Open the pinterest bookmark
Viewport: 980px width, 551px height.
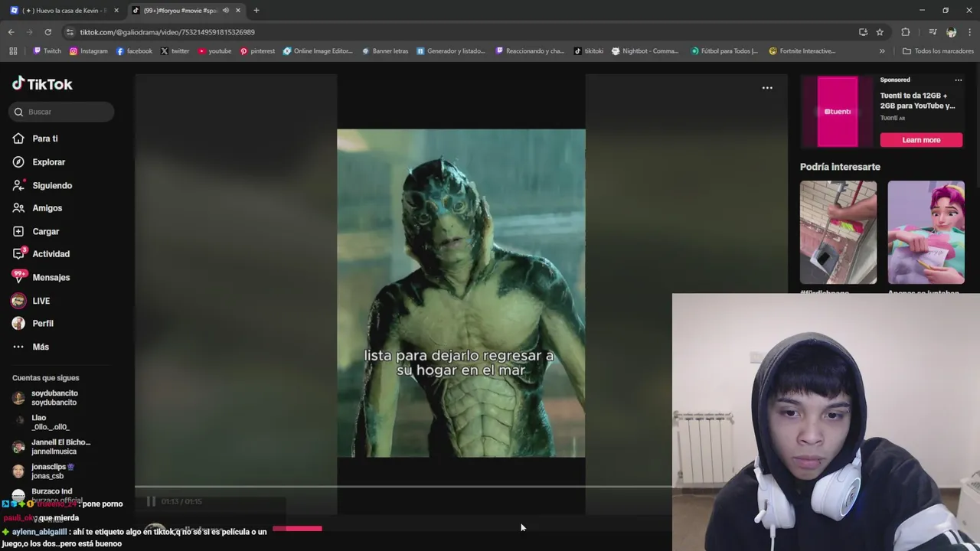coord(257,51)
